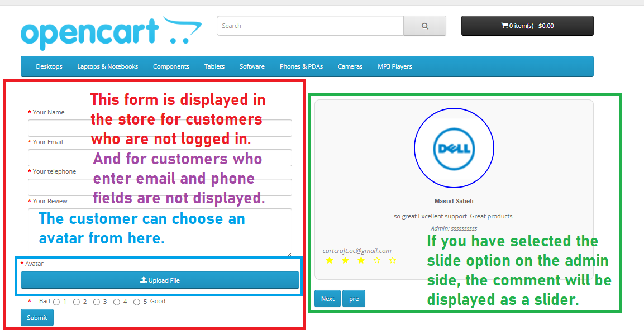Click the fifth empty rating star
Screen dimensions: 644x330
point(393,261)
